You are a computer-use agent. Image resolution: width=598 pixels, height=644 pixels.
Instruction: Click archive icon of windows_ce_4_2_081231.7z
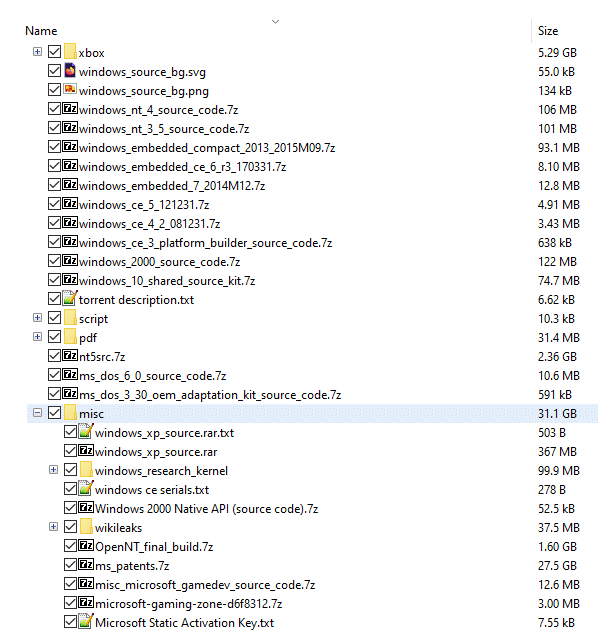[x=70, y=223]
